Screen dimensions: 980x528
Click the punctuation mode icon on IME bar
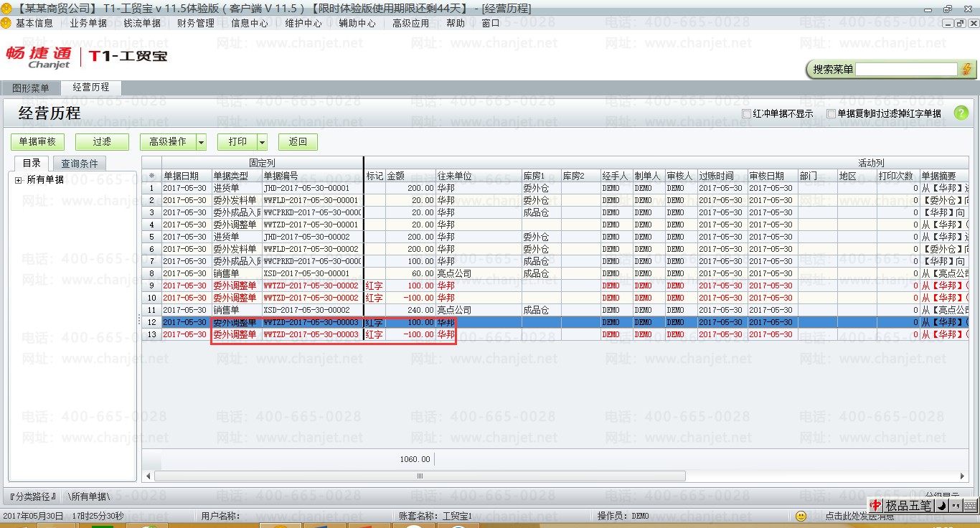[x=957, y=506]
